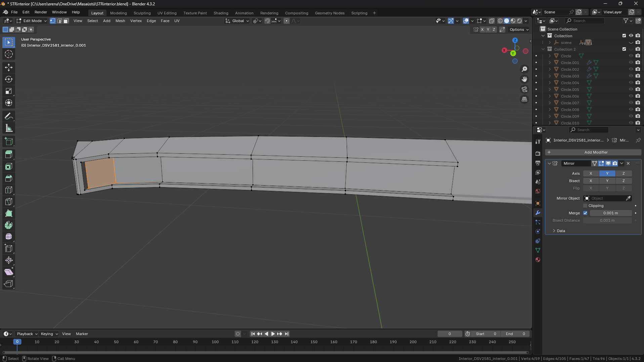This screenshot has height=362, width=644.
Task: Choose the Transform tool
Action: point(9,103)
